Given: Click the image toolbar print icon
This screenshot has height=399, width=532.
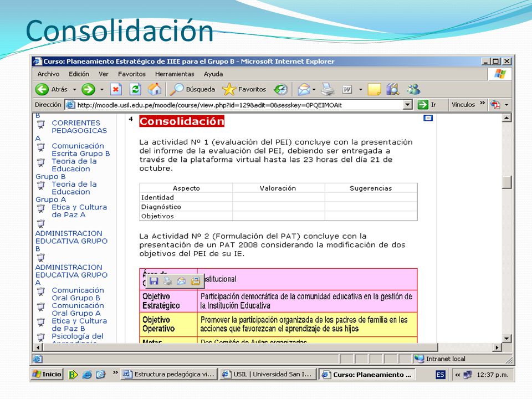Looking at the screenshot, I should [x=167, y=280].
